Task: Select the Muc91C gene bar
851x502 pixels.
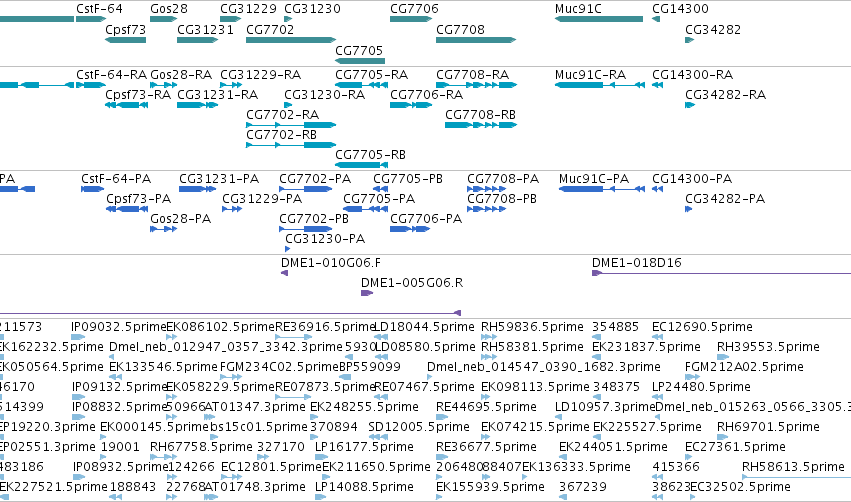Action: 599,19
